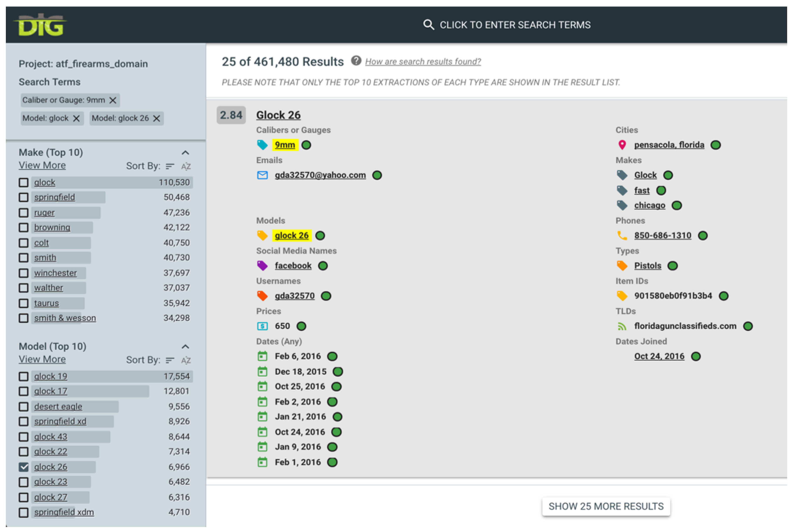Click View More under Make
The width and height of the screenshot is (793, 532).
coord(42,165)
